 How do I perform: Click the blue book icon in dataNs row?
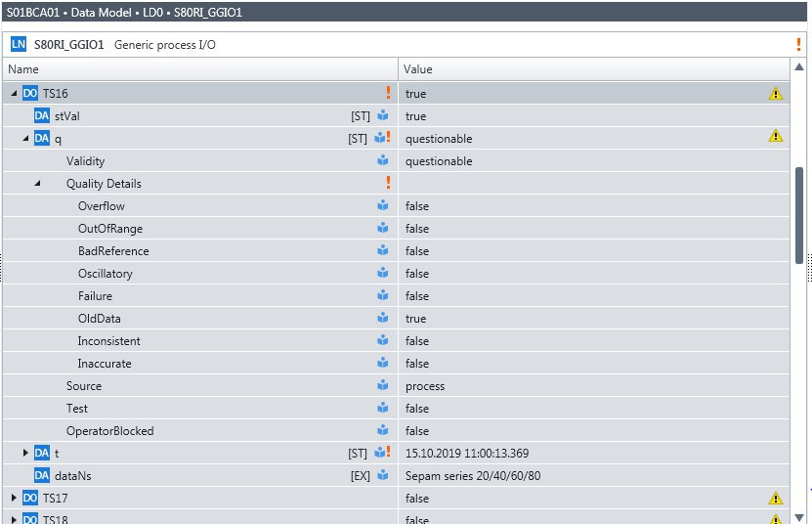point(383,475)
